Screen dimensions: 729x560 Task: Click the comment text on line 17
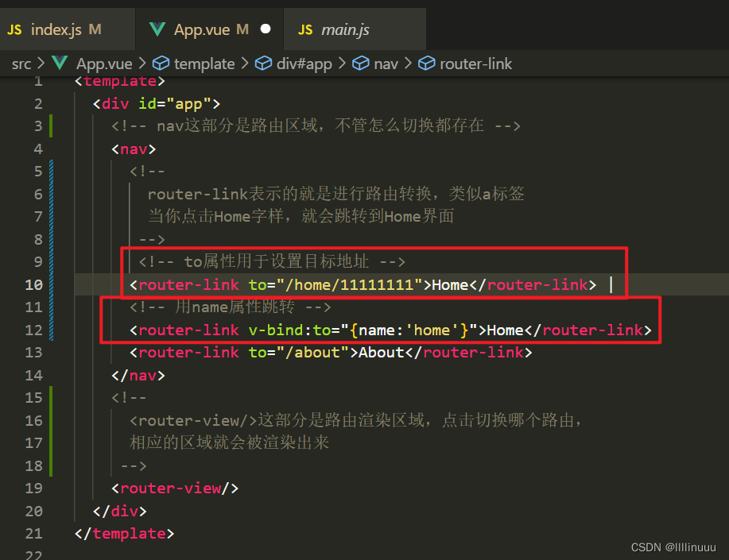click(x=229, y=442)
